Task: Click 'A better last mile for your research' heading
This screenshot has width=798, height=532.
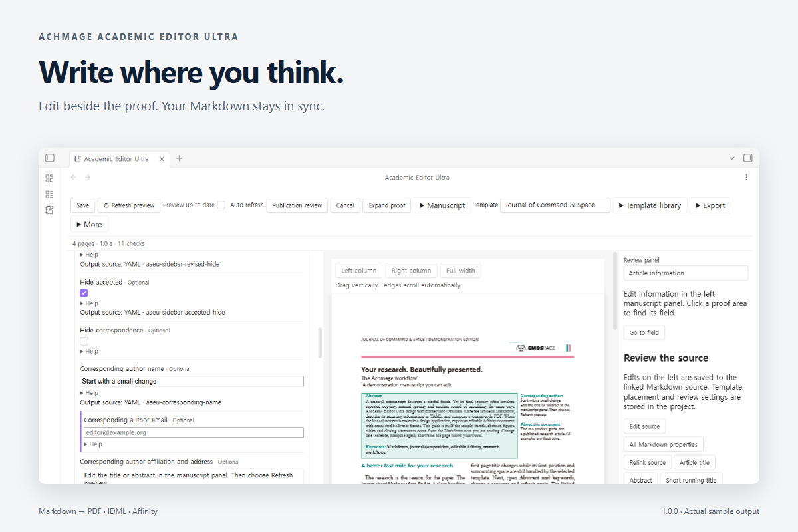Action: [407, 465]
